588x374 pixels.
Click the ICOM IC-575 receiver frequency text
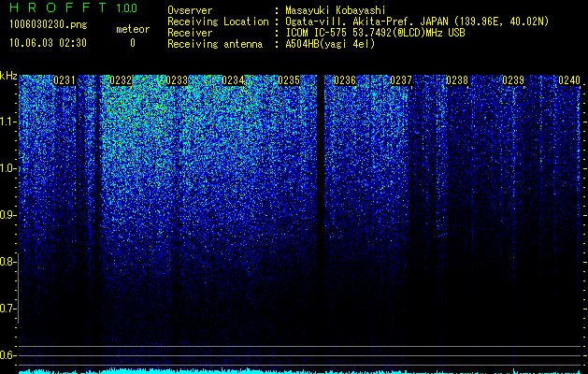(x=375, y=33)
